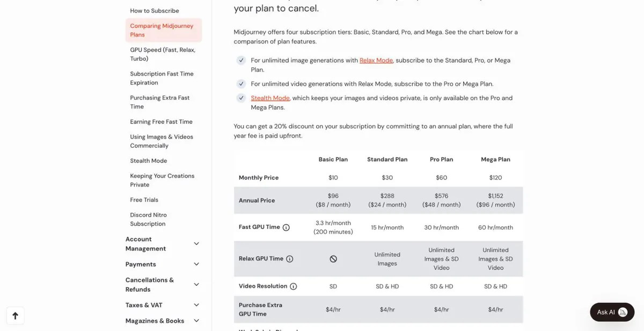Follow the Relax Mode hyperlink
This screenshot has height=331, width=644.
coord(376,61)
